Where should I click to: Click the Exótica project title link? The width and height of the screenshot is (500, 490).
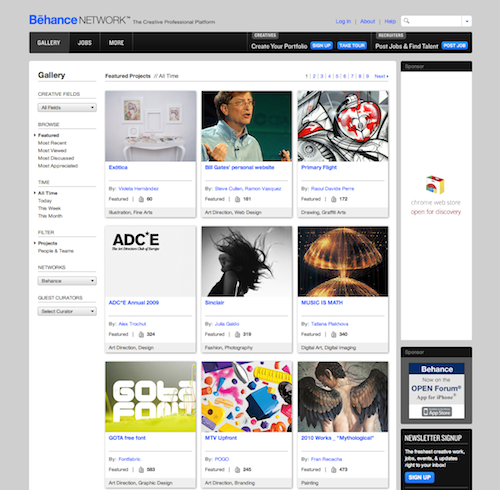(x=118, y=167)
